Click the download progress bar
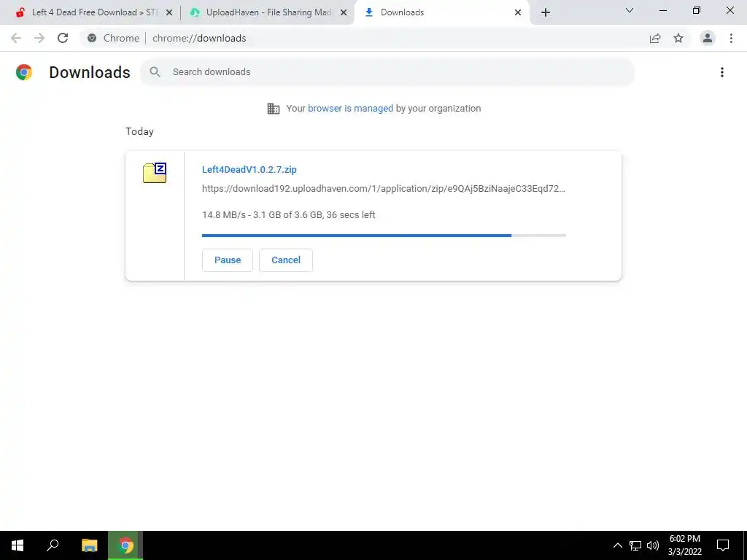 (x=384, y=236)
